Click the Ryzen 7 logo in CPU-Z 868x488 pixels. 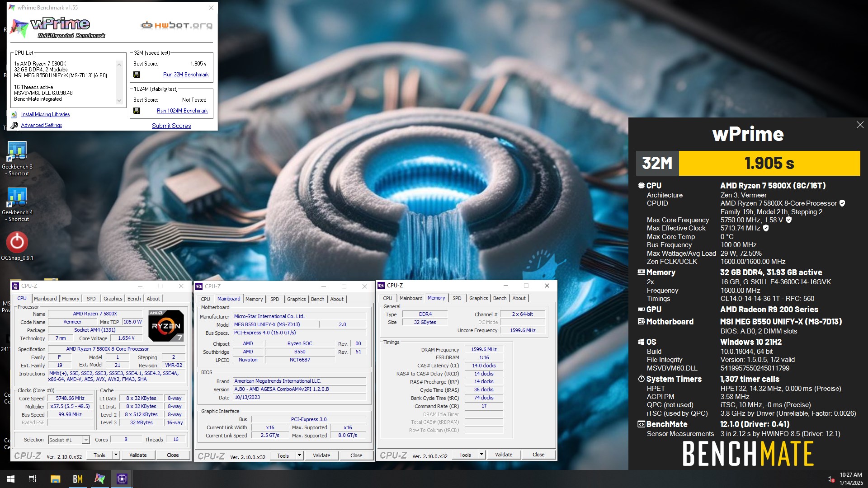click(x=166, y=325)
